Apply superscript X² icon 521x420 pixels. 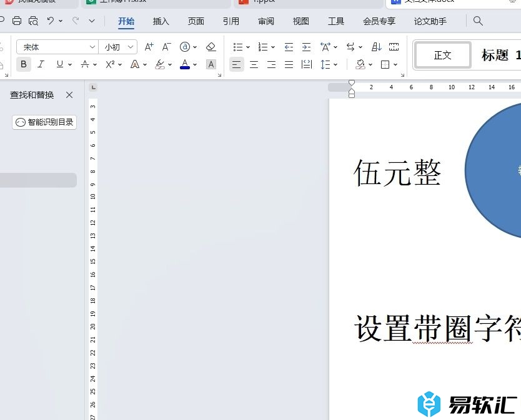(x=110, y=64)
